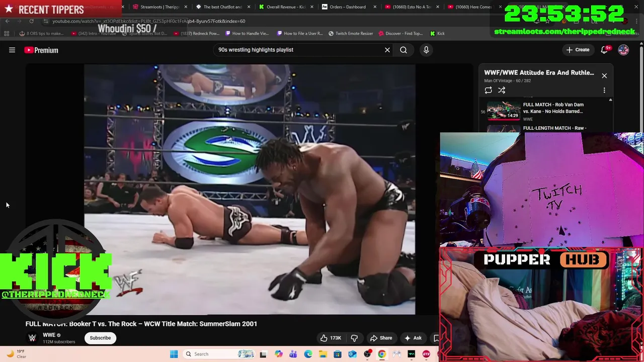Open the Kick bookmark

437,34
